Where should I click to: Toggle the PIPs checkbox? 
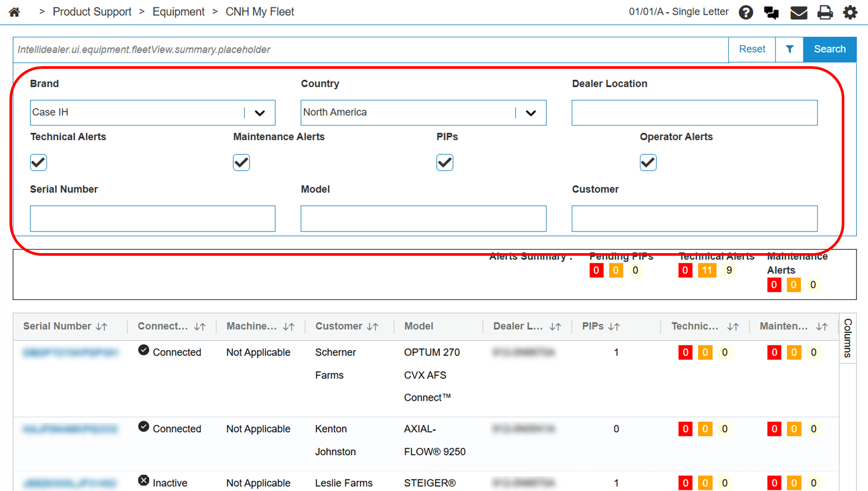pos(445,162)
